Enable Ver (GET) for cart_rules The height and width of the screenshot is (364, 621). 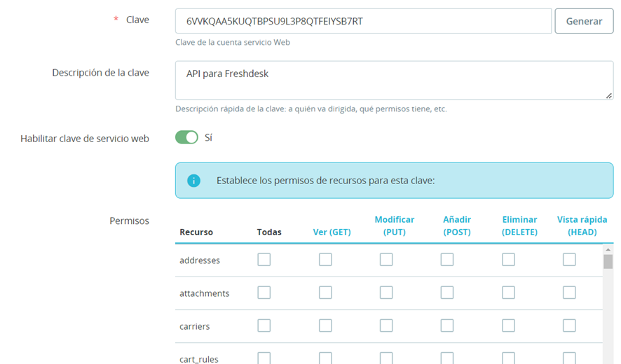pyautogui.click(x=325, y=358)
